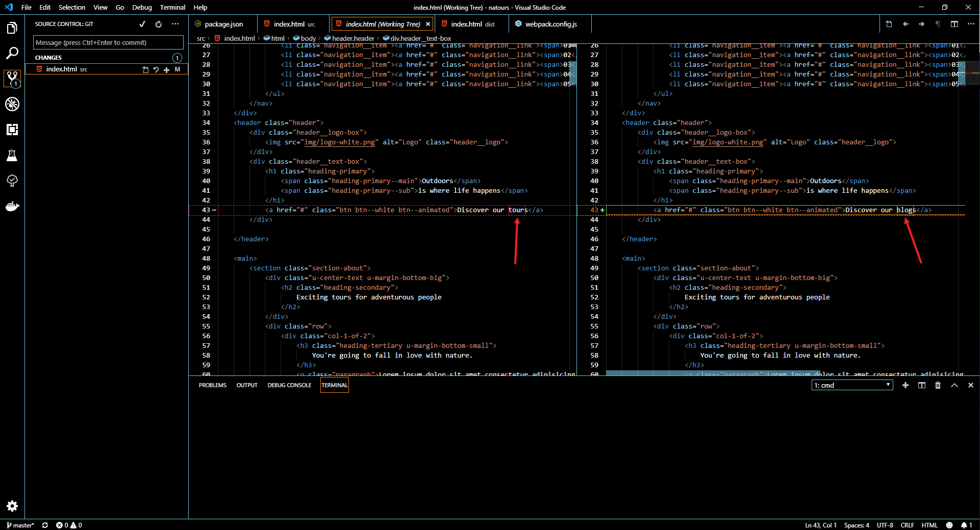Open notifications bell in status bar

point(967,525)
